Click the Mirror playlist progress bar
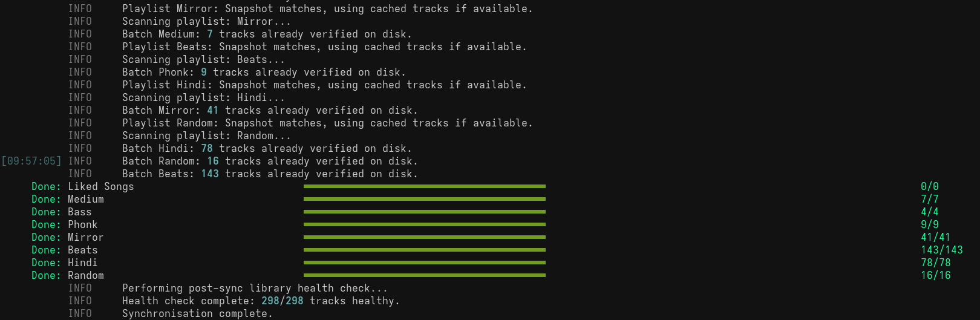 coord(424,237)
